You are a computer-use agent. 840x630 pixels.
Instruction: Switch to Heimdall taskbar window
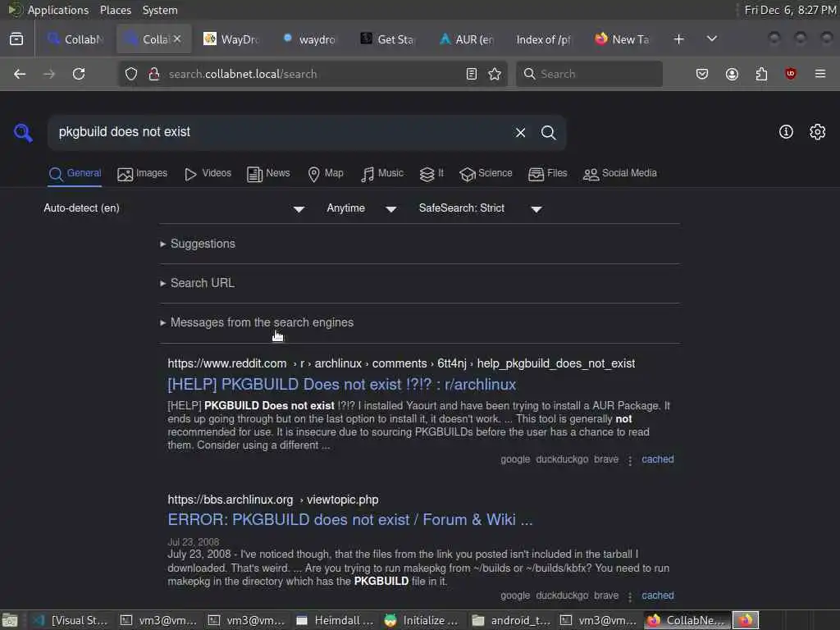click(x=335, y=620)
